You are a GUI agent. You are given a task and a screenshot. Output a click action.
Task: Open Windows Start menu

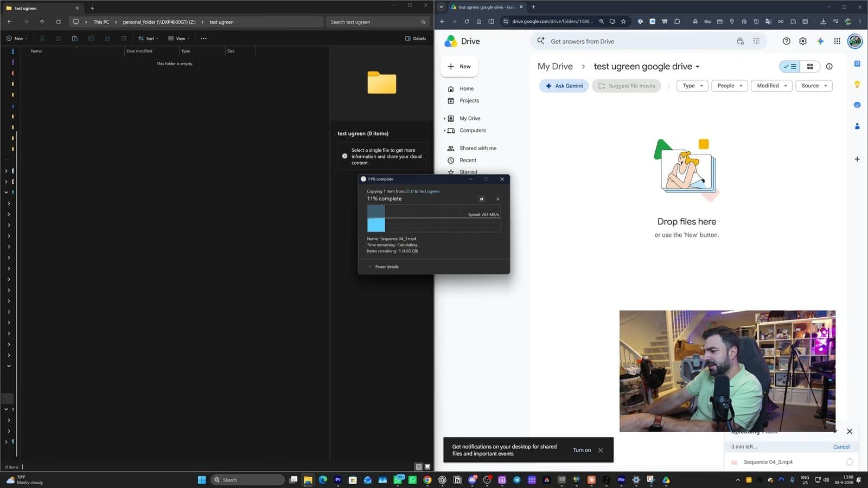[x=202, y=480]
